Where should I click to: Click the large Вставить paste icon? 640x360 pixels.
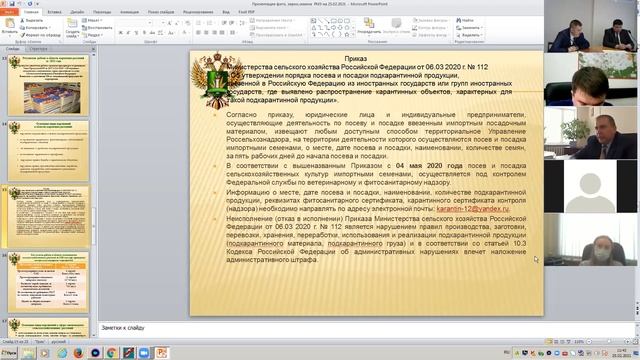tap(9, 24)
